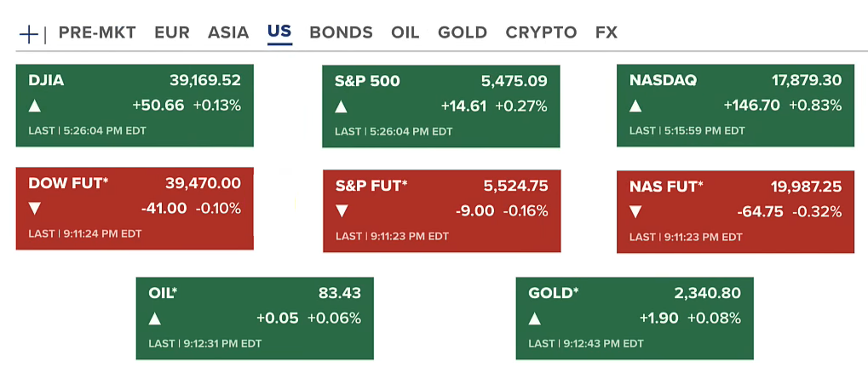Click the DOW FUT down arrow
The image size is (868, 373).
pos(35,209)
